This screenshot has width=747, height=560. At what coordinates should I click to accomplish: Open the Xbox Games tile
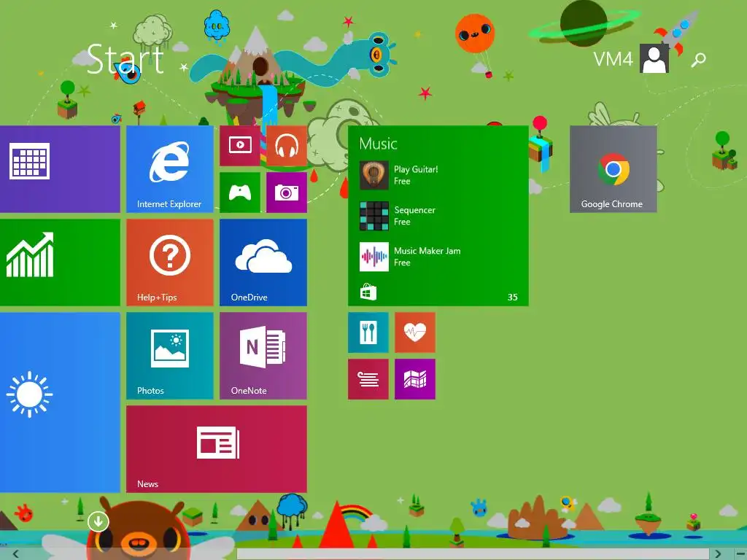pyautogui.click(x=239, y=192)
